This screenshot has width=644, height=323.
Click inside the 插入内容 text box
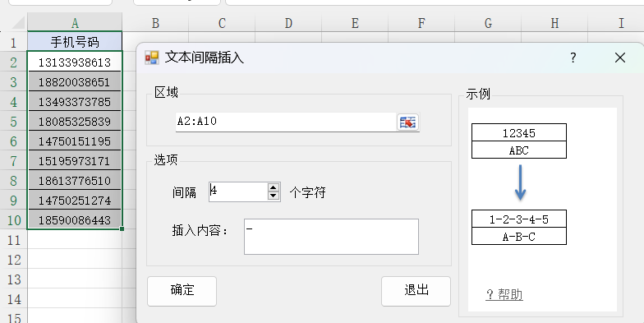point(331,237)
